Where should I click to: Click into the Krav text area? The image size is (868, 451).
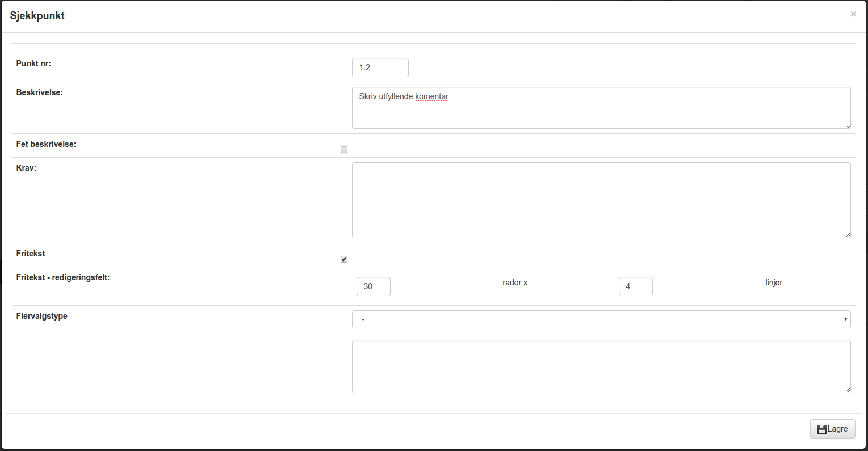click(x=601, y=200)
